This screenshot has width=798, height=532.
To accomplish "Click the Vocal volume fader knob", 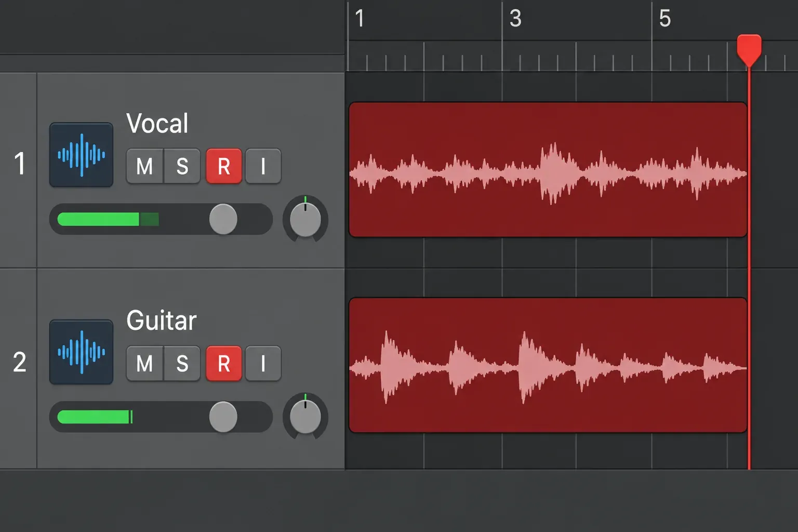I will coord(223,219).
